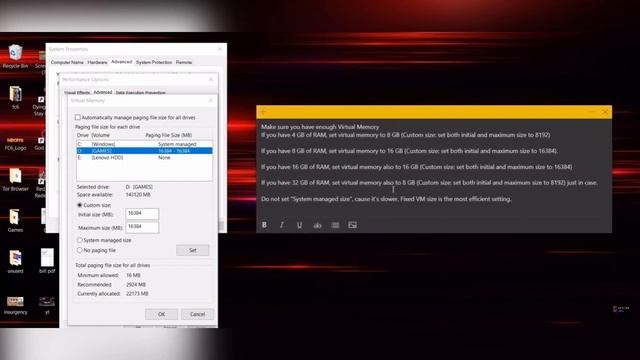Open the System Protection tab

pyautogui.click(x=154, y=62)
